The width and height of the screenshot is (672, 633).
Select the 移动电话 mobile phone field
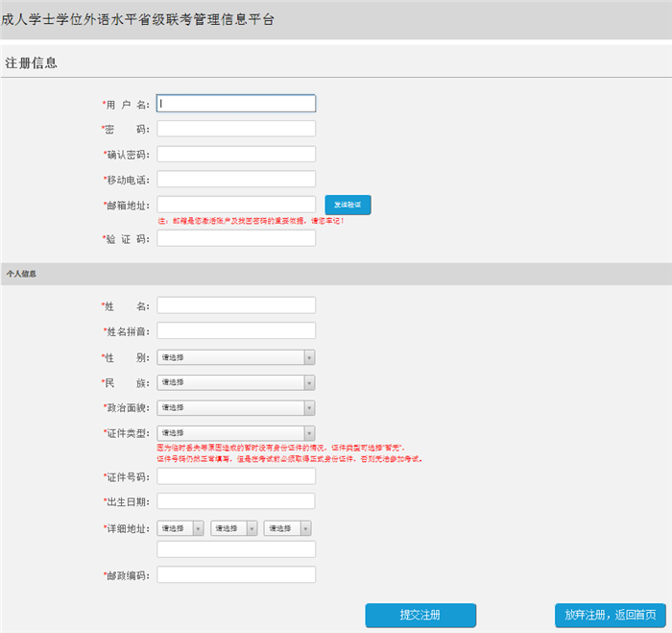236,179
